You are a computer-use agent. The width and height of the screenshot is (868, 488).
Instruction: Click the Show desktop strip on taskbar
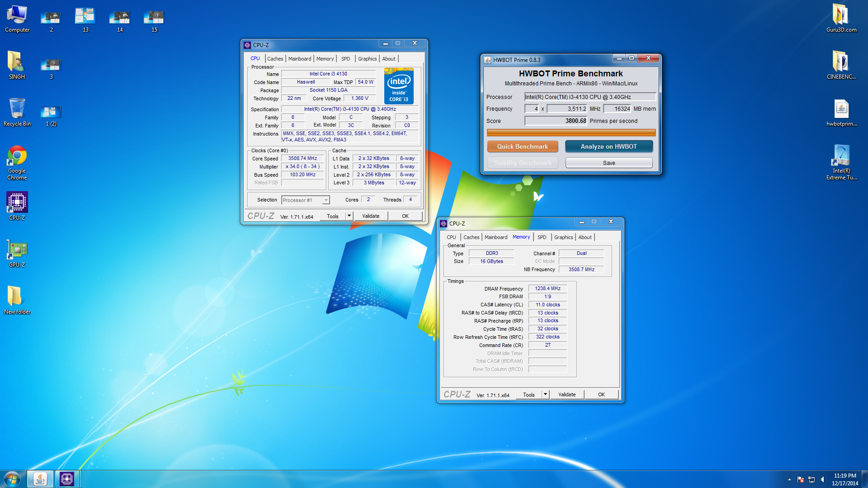[x=865, y=479]
